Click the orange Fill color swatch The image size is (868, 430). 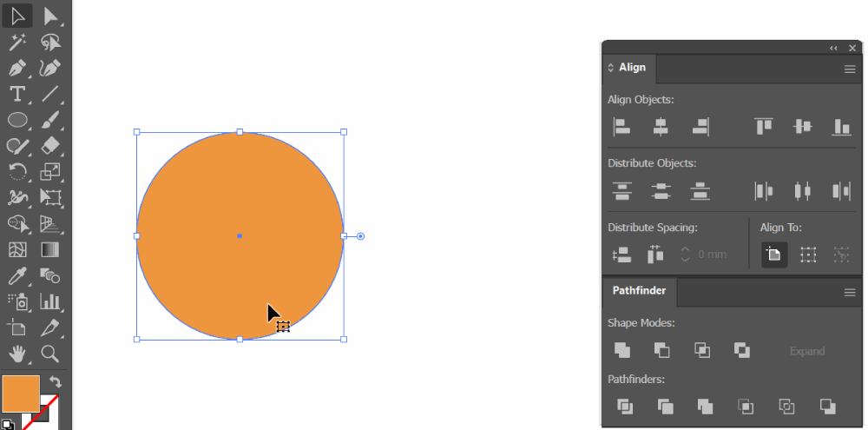(21, 394)
